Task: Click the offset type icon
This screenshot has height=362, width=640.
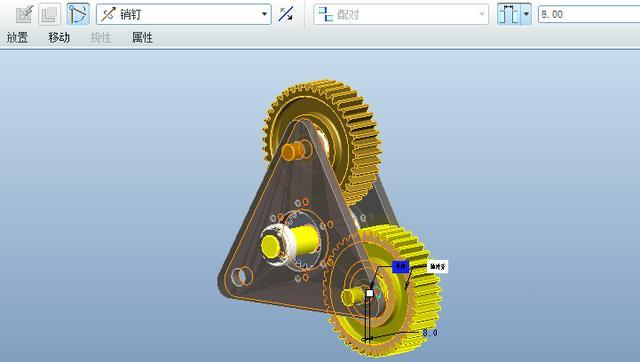Action: point(509,14)
